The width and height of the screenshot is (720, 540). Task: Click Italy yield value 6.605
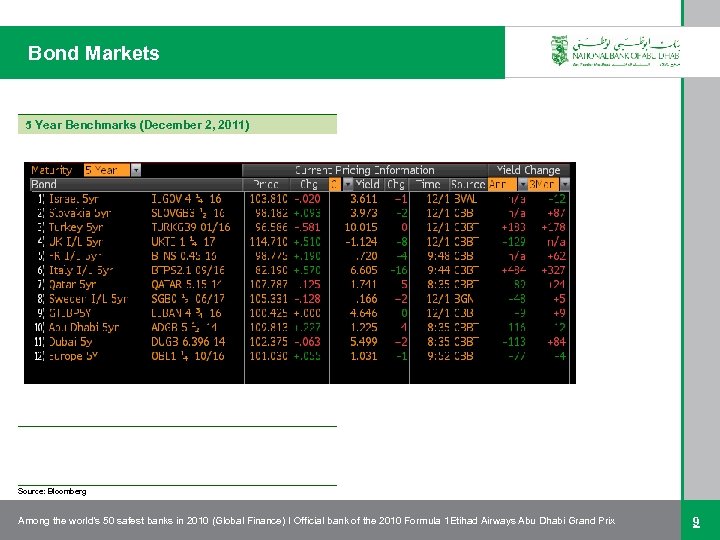364,270
